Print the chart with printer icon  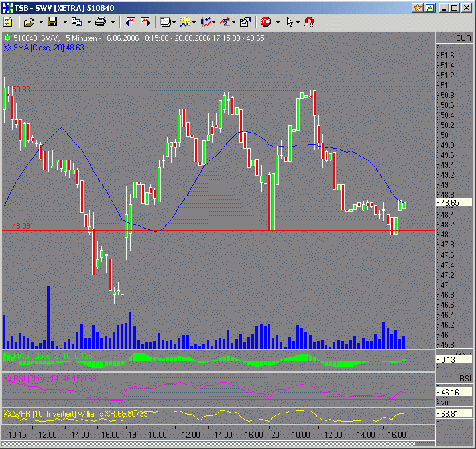click(101, 22)
